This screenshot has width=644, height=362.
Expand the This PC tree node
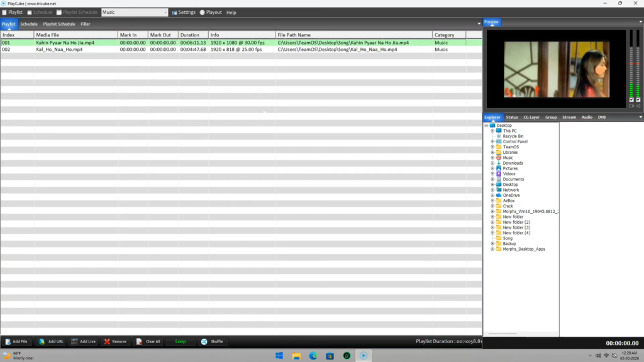(x=492, y=131)
